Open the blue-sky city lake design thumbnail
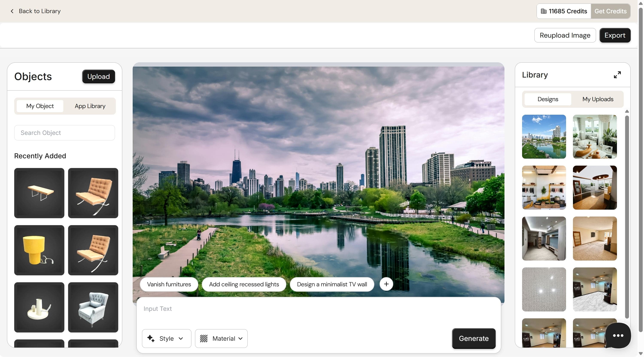The height and width of the screenshot is (357, 644). pyautogui.click(x=544, y=137)
